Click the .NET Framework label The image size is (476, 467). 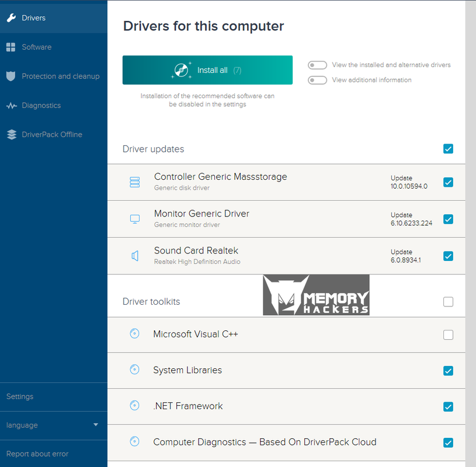coord(188,406)
